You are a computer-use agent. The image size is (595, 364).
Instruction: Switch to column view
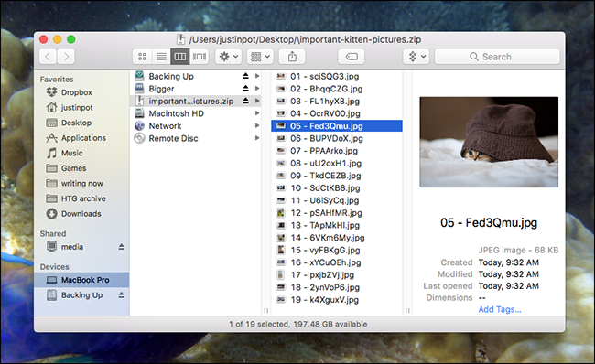(x=179, y=57)
